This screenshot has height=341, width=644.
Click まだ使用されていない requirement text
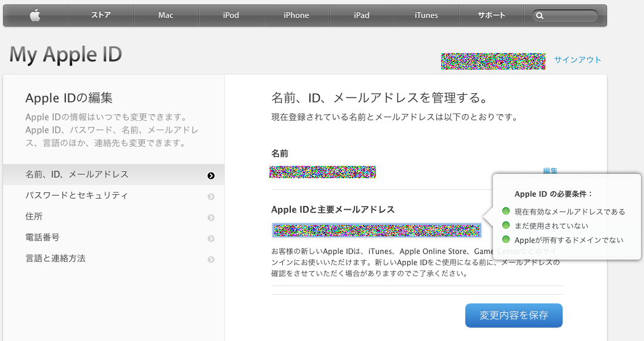click(x=552, y=226)
